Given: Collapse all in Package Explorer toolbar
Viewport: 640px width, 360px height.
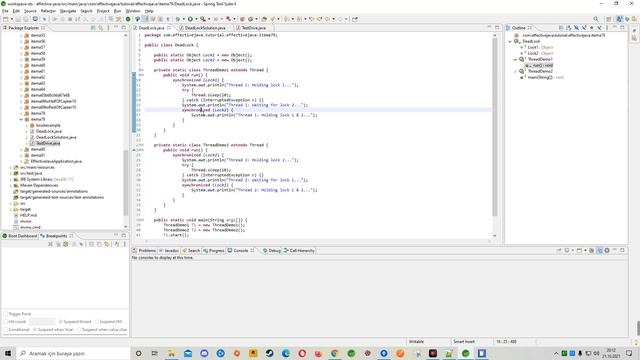Looking at the screenshot, I should pos(93,28).
